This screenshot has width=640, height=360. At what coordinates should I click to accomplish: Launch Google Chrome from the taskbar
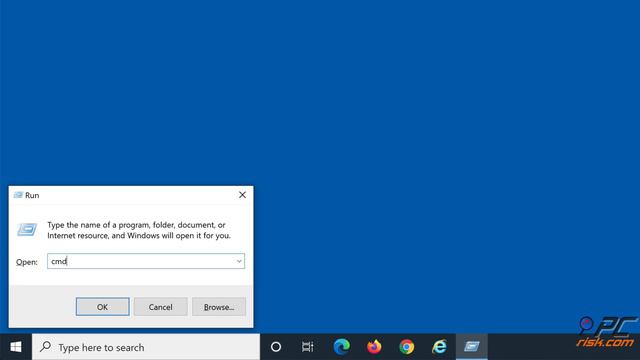click(x=407, y=347)
